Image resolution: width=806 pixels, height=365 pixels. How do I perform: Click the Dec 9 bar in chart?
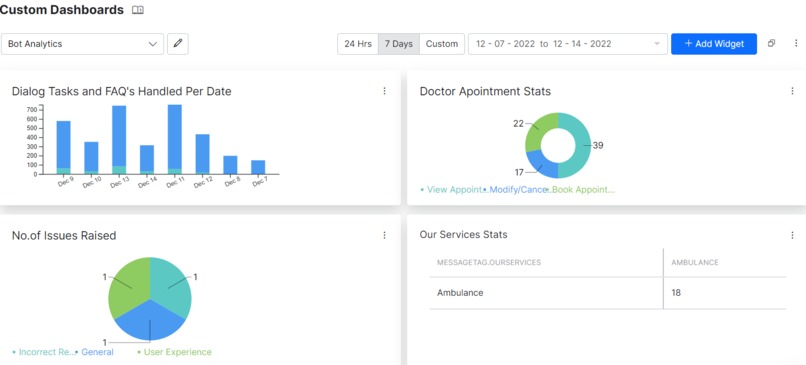pyautogui.click(x=64, y=148)
